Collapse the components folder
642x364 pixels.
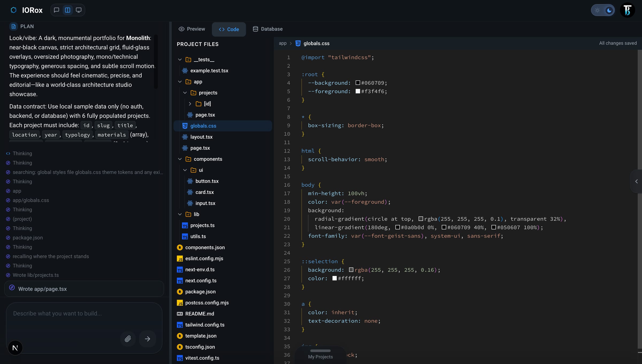180,159
